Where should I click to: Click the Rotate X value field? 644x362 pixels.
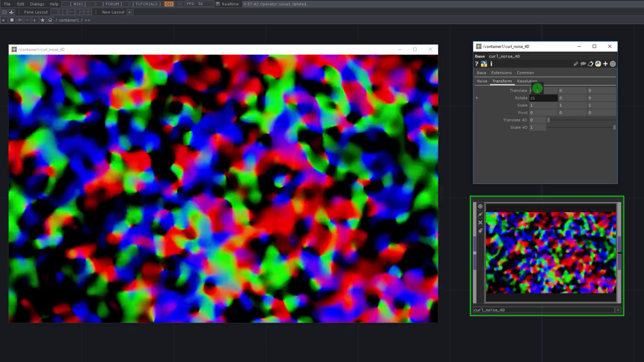click(543, 98)
